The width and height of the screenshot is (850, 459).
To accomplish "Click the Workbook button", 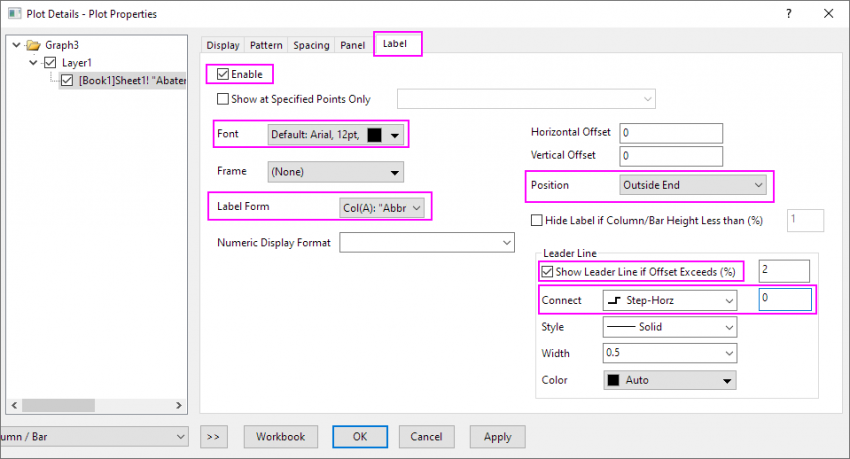I will 281,436.
